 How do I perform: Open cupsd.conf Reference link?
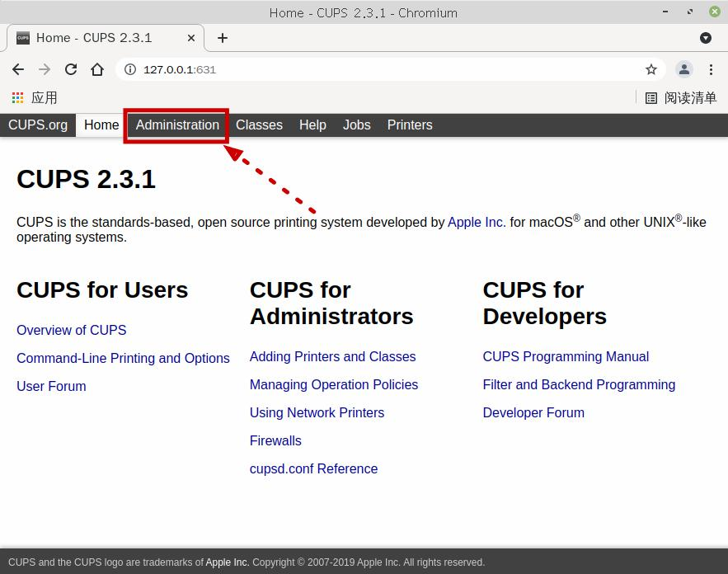pyautogui.click(x=313, y=469)
